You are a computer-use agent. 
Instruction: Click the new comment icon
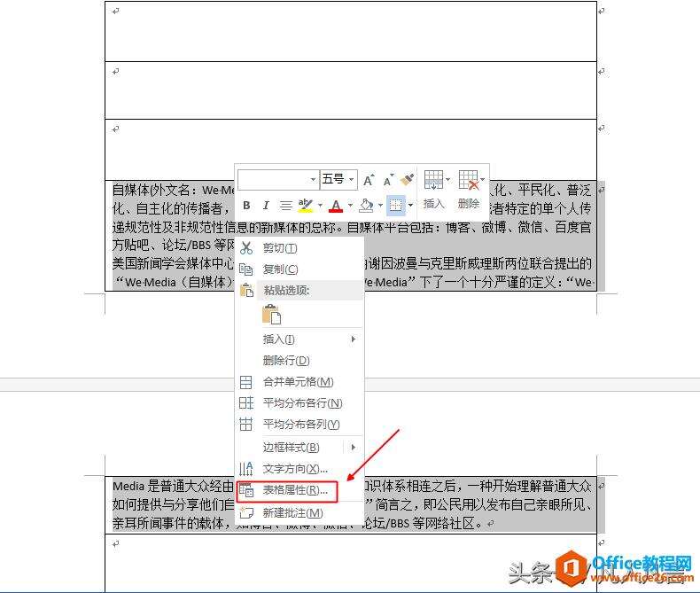point(246,512)
